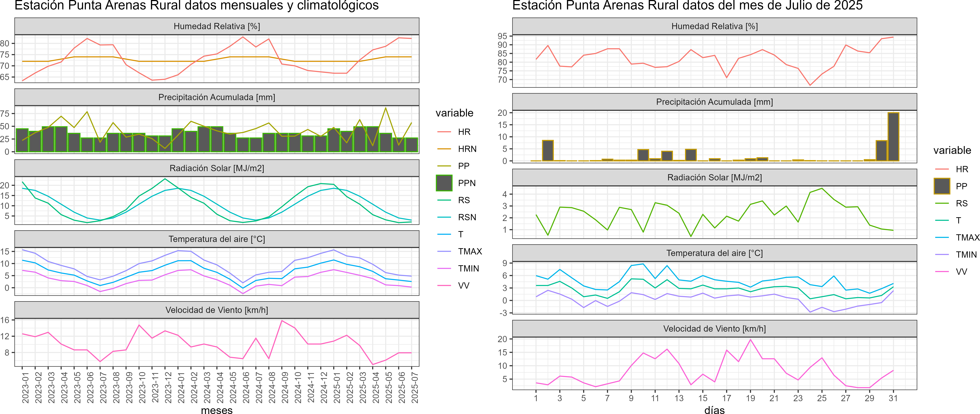Select the TMIN label in the July legend
The height and width of the screenshot is (414, 980).
point(966,255)
